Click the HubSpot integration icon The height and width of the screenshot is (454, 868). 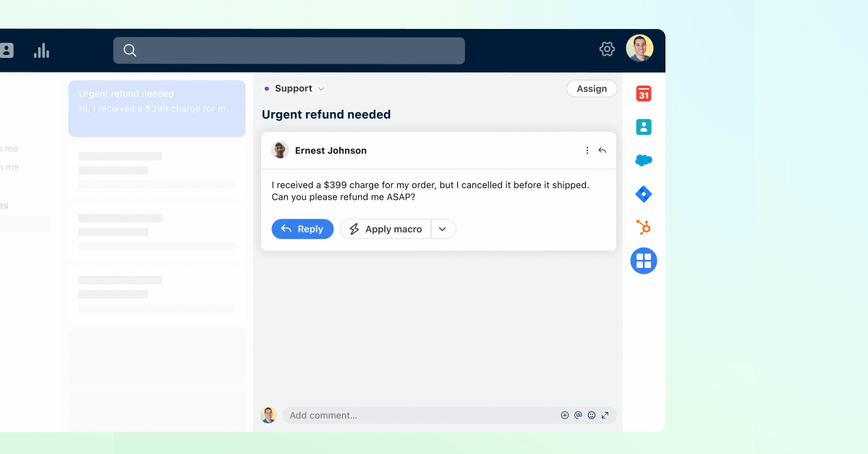pyautogui.click(x=643, y=227)
